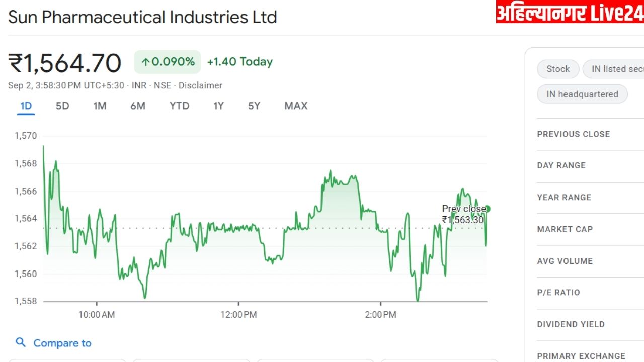Click the AVG VOLUME row label
The height and width of the screenshot is (362, 644).
[565, 261]
